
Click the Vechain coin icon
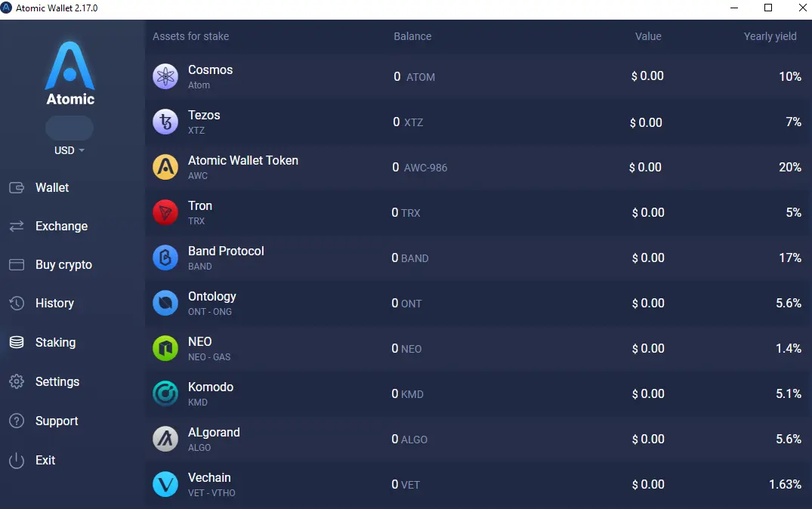[165, 484]
